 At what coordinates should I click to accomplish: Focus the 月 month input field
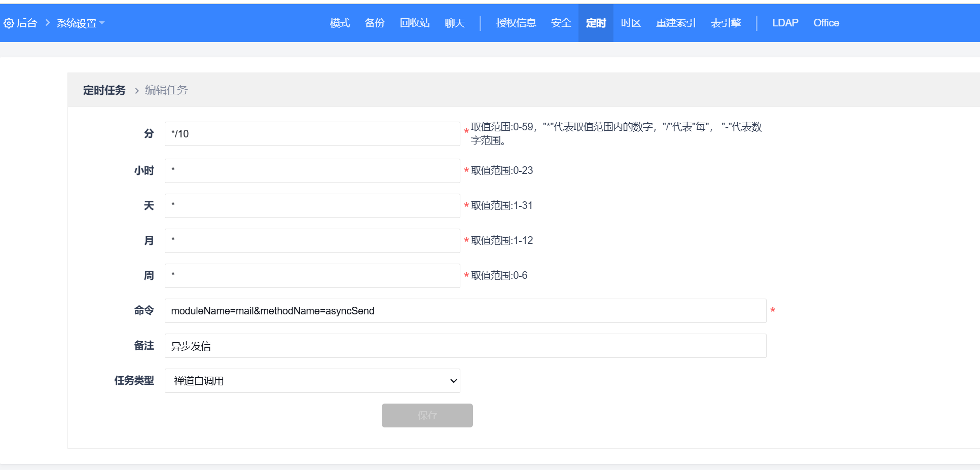coord(312,241)
